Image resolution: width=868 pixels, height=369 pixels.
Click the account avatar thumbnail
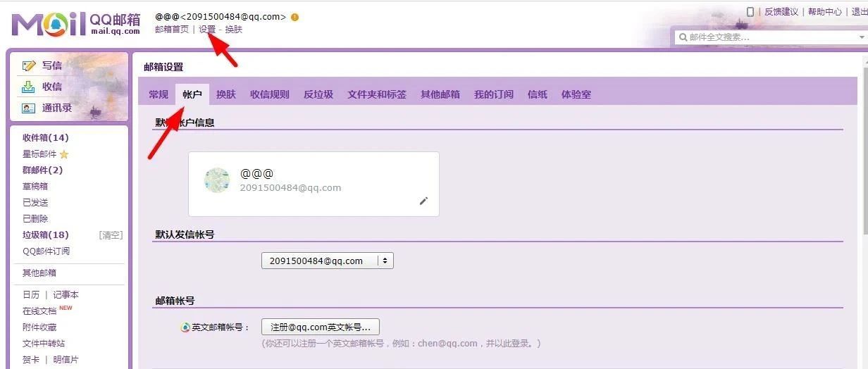pos(217,180)
